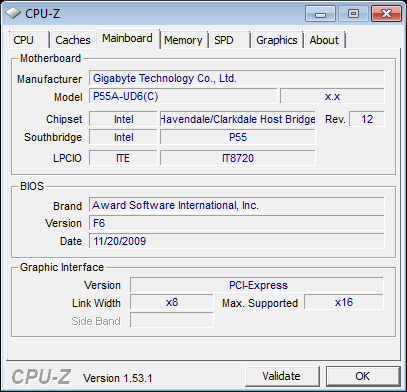Screen dimensions: 407x392
Task: Open the Graphics tab
Action: tap(277, 40)
